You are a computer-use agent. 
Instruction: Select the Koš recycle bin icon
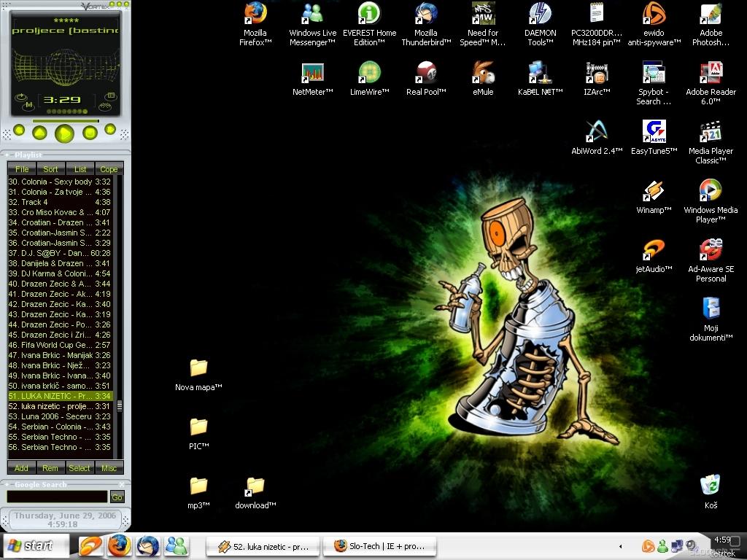pyautogui.click(x=711, y=491)
